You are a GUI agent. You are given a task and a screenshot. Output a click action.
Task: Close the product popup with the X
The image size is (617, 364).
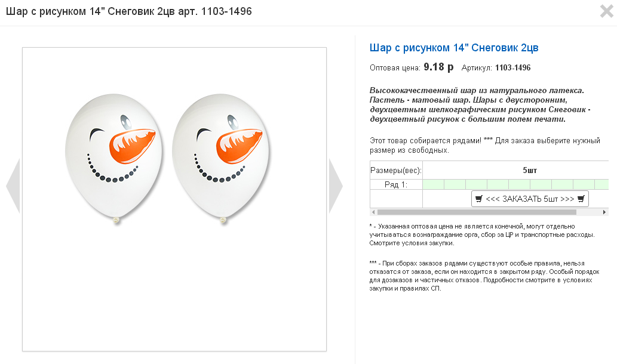tap(606, 11)
